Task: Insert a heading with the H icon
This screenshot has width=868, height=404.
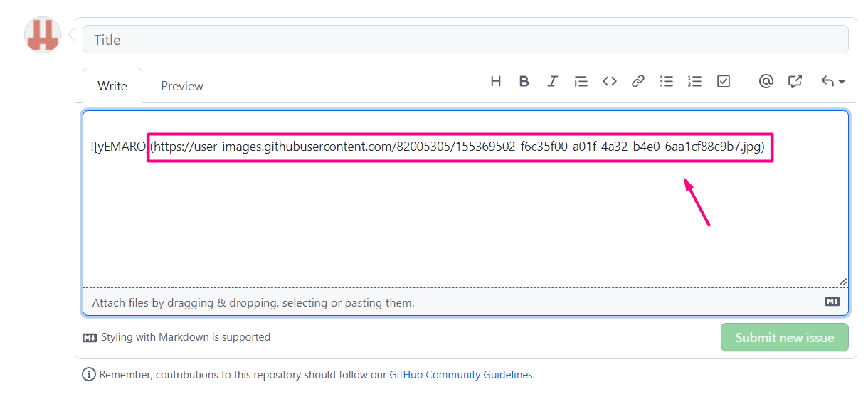Action: point(496,81)
